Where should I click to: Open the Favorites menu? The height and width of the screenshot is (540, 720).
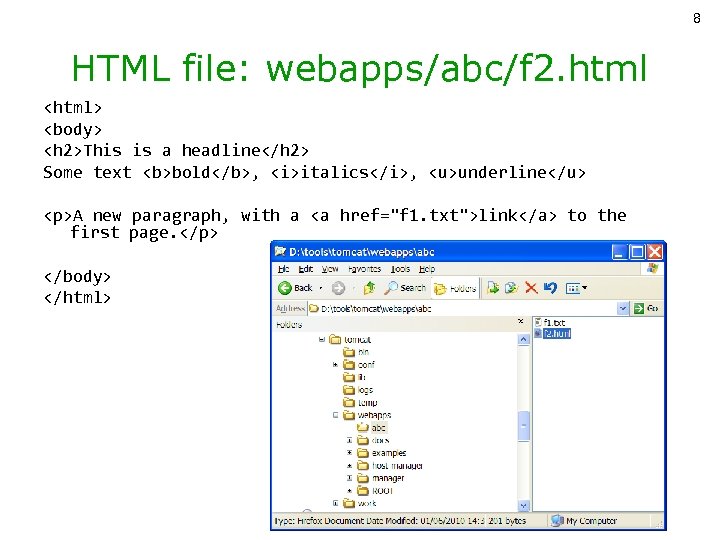pos(365,269)
